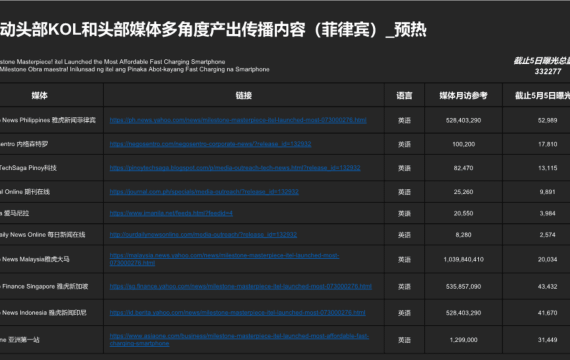Click 英语 in the TechSaga Pinoy row

[x=404, y=168]
